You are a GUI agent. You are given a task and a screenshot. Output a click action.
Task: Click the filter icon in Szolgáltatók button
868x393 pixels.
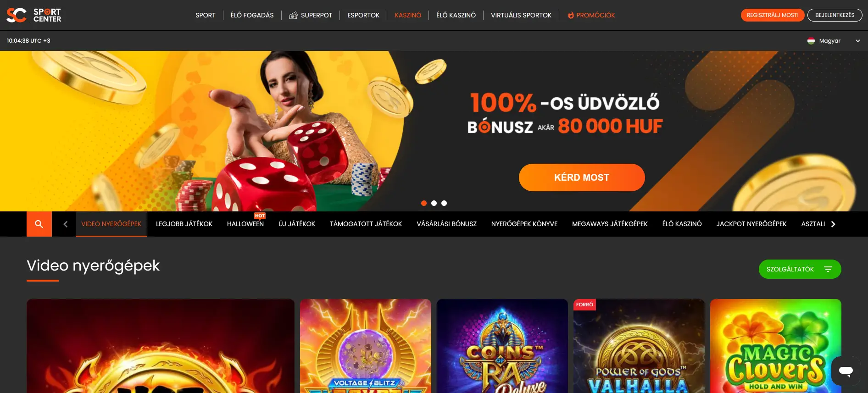[828, 269]
